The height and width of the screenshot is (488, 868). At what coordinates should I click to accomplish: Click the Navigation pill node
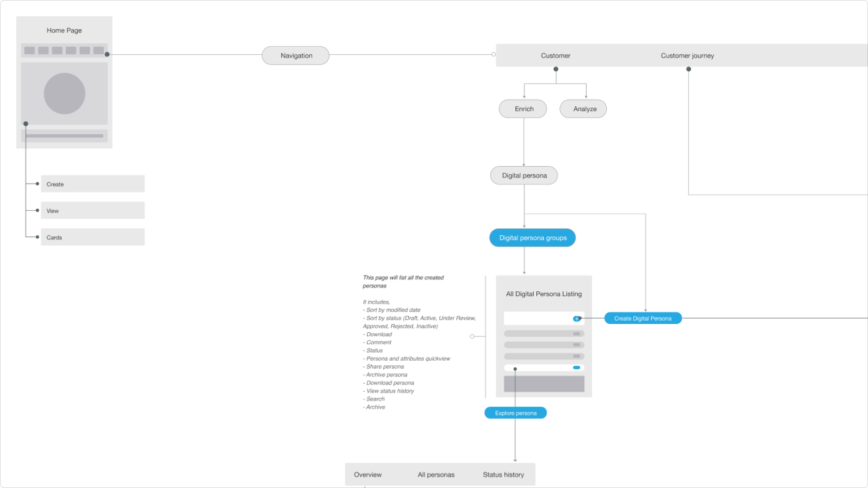[296, 56]
